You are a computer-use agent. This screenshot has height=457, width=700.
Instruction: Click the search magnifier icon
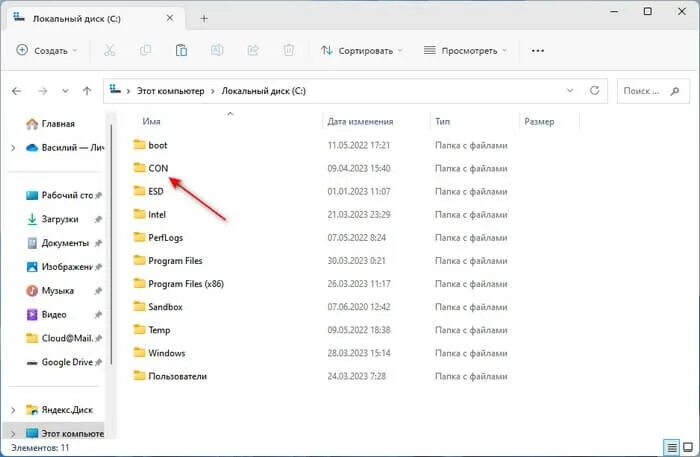tap(675, 91)
